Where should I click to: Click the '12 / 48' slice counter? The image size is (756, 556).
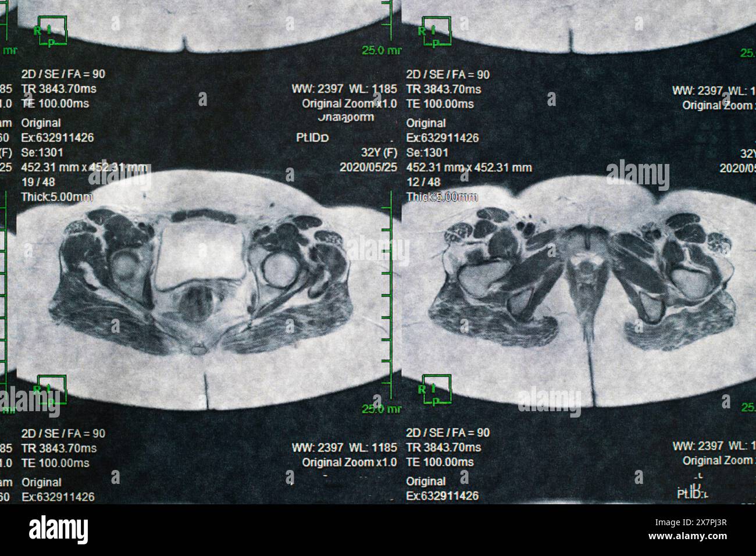click(422, 182)
